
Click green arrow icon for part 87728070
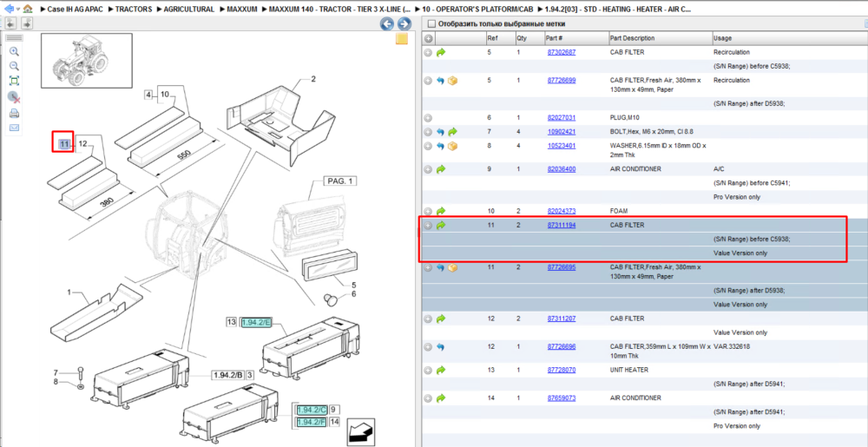pyautogui.click(x=441, y=370)
